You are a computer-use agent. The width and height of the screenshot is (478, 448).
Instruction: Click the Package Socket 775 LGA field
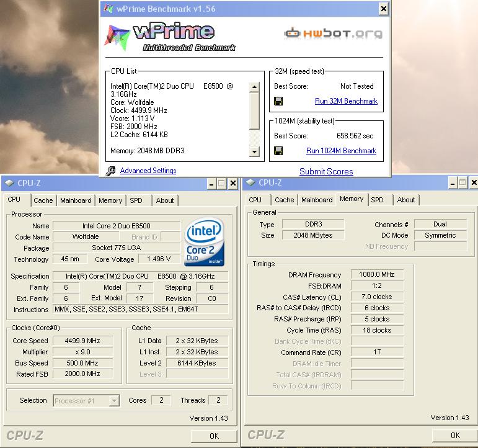[x=117, y=248]
